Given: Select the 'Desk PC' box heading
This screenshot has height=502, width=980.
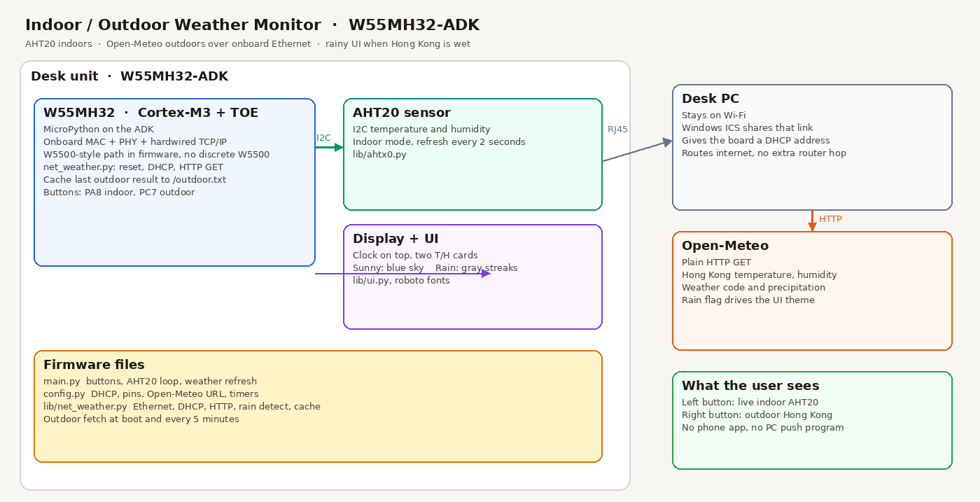Looking at the screenshot, I should pyautogui.click(x=710, y=99).
